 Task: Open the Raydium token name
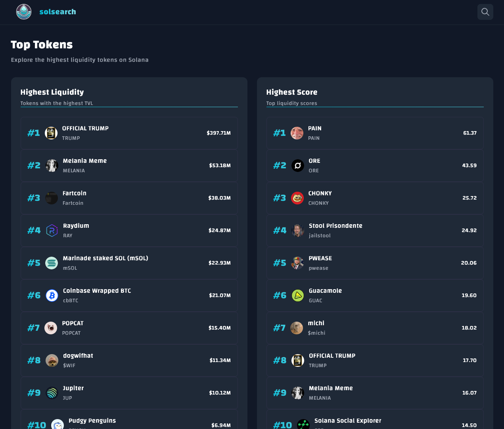[x=76, y=226]
